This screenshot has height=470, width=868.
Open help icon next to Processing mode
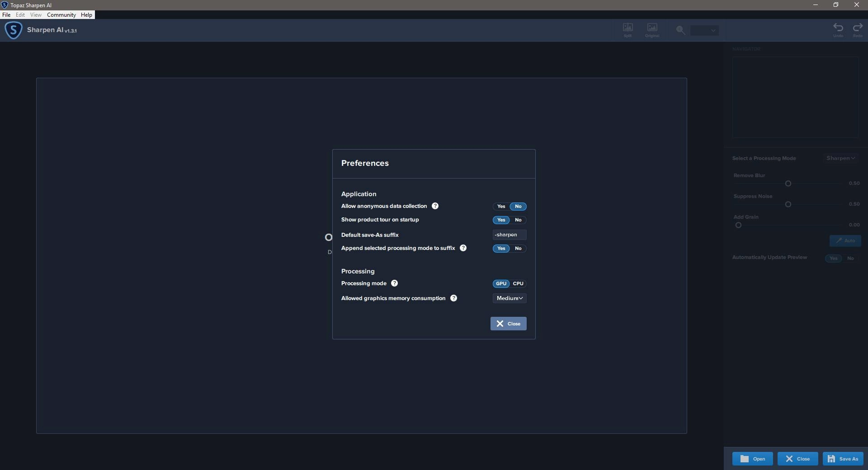pos(394,283)
